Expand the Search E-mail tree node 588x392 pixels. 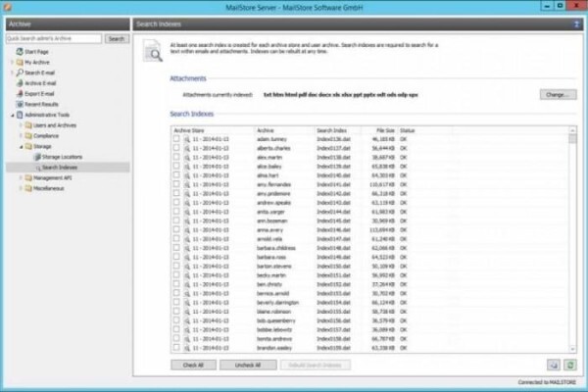(13, 73)
